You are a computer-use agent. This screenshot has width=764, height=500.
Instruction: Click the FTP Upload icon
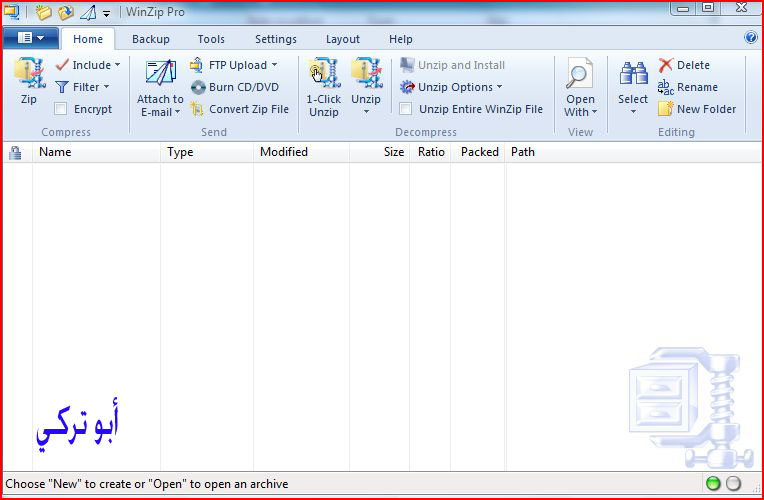click(x=197, y=65)
